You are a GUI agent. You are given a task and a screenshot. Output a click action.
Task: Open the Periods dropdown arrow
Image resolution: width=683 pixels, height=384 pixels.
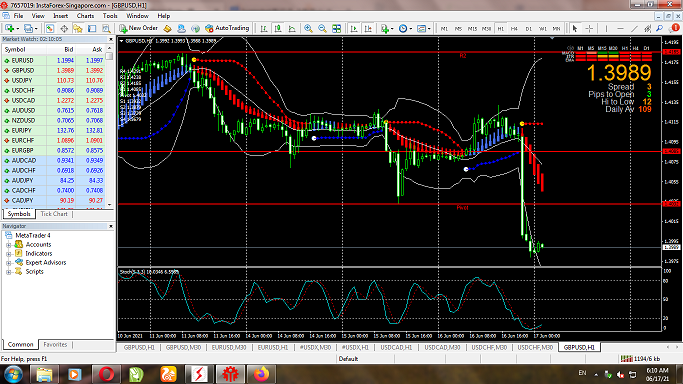411,28
